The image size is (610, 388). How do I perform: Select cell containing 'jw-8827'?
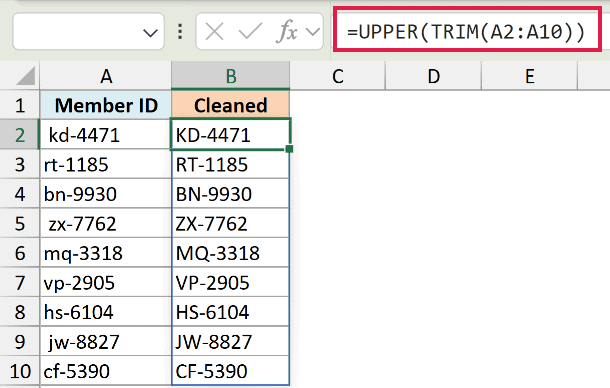tap(106, 342)
